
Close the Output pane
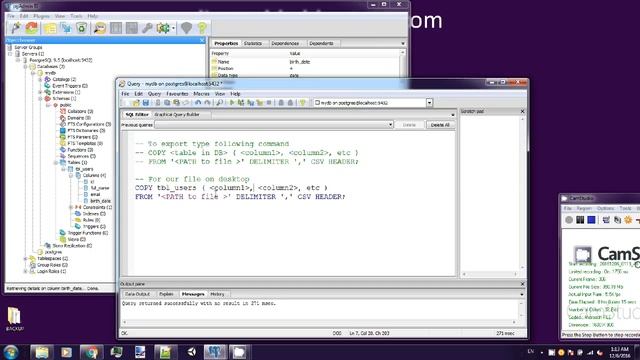coord(522,284)
